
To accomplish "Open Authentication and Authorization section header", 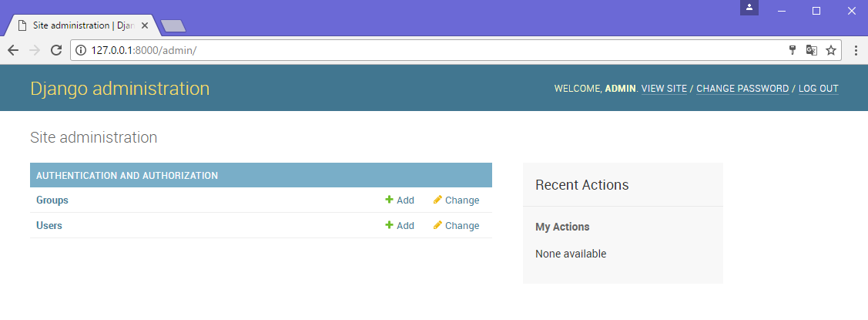I will pos(127,175).
